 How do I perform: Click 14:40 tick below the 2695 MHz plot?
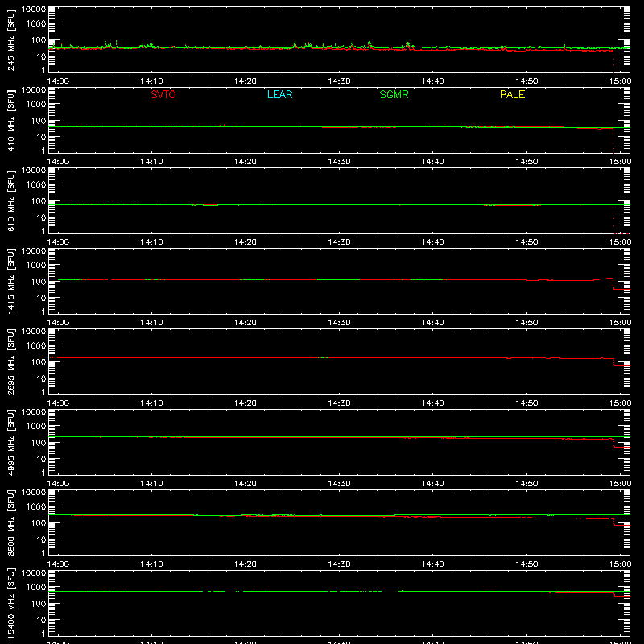[x=433, y=403]
